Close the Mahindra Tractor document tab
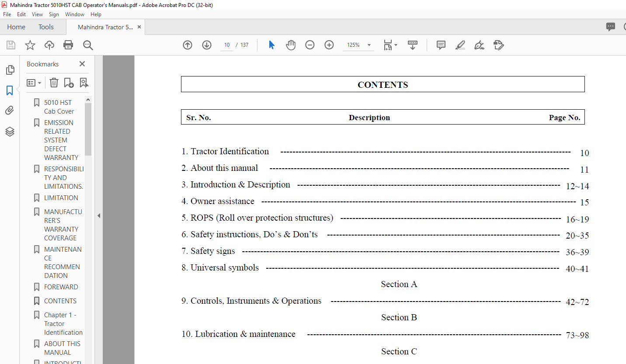The image size is (626, 364). (x=139, y=27)
